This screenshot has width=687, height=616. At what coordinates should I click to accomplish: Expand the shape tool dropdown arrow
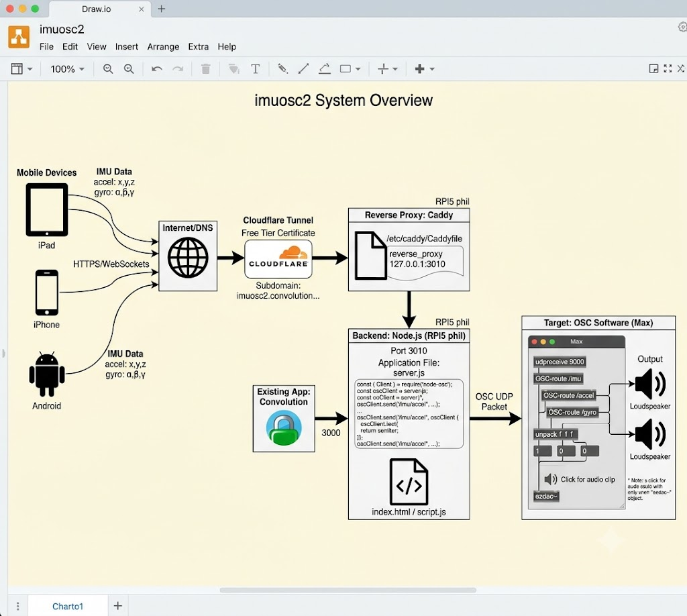(x=358, y=69)
